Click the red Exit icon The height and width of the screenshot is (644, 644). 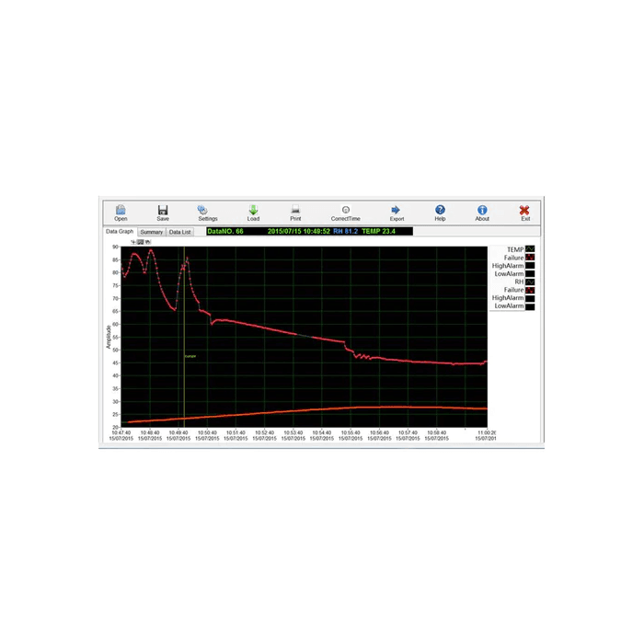click(x=525, y=211)
